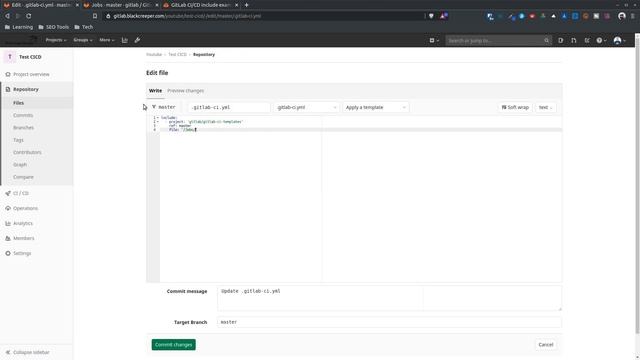640x360 pixels.
Task: Switch to the Write tab
Action: tap(155, 91)
